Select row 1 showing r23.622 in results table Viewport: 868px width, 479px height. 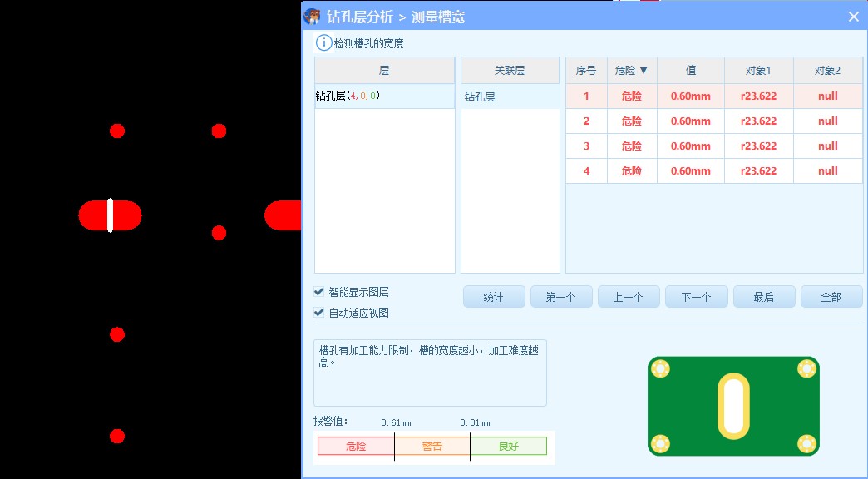758,96
